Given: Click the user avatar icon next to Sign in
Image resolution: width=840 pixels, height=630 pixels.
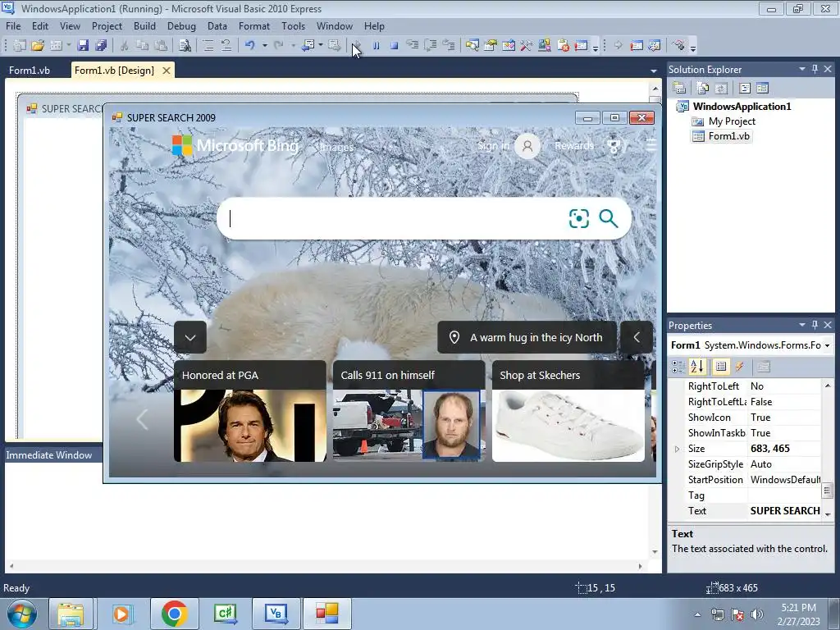Looking at the screenshot, I should pyautogui.click(x=527, y=146).
